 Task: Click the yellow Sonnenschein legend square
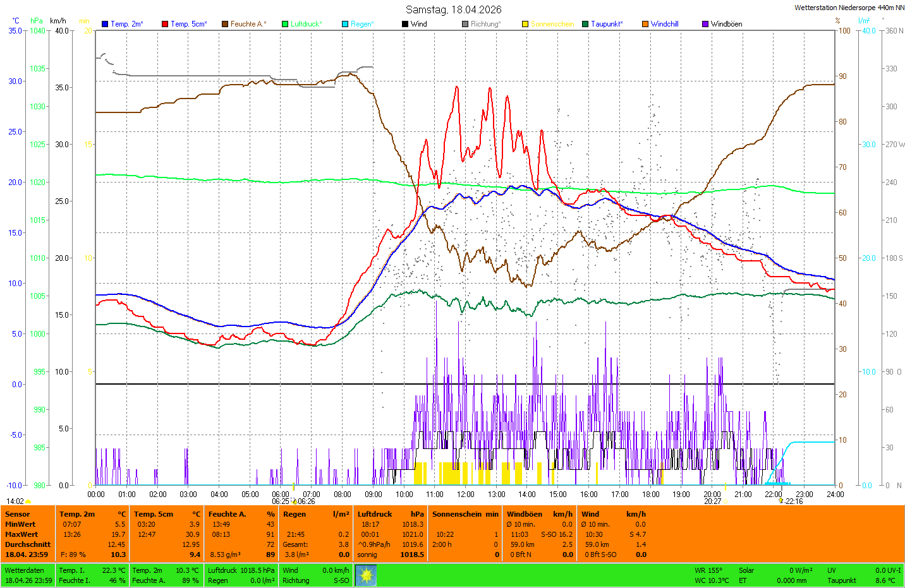pos(525,24)
